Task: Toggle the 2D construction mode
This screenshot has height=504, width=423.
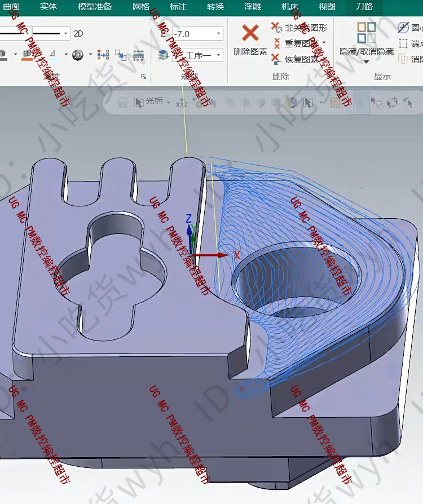Action: [x=78, y=33]
